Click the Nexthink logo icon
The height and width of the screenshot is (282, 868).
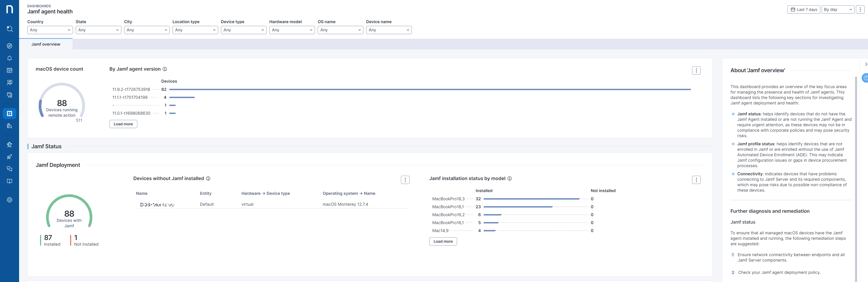tap(10, 9)
